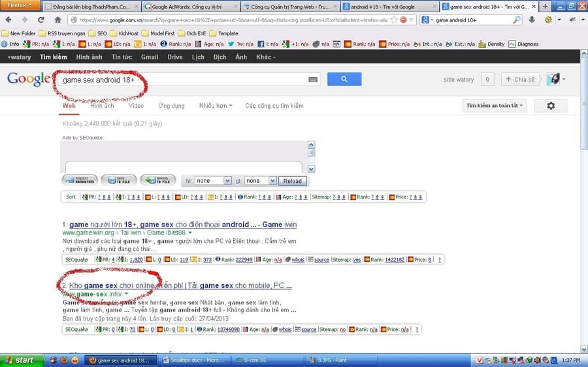This screenshot has height=367, width=588.
Task: Open the on-screen keyboard icon in Google search box
Action: coord(313,80)
